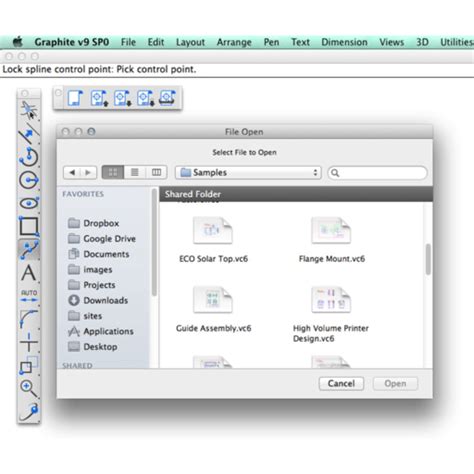
Task: Open the 3D menu
Action: pyautogui.click(x=422, y=42)
